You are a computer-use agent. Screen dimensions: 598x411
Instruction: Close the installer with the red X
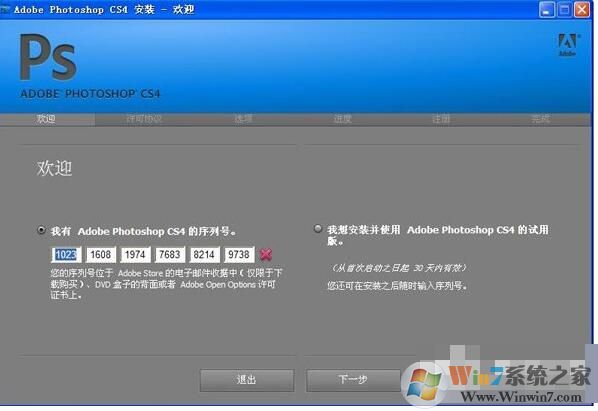582,10
